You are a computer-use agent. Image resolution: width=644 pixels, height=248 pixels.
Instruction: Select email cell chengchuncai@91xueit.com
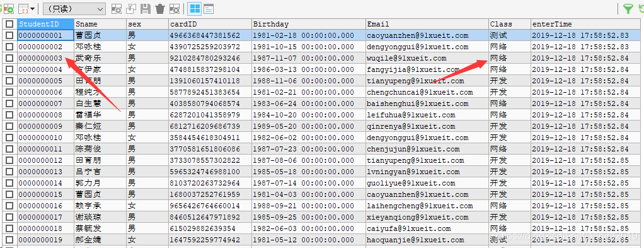427,92
